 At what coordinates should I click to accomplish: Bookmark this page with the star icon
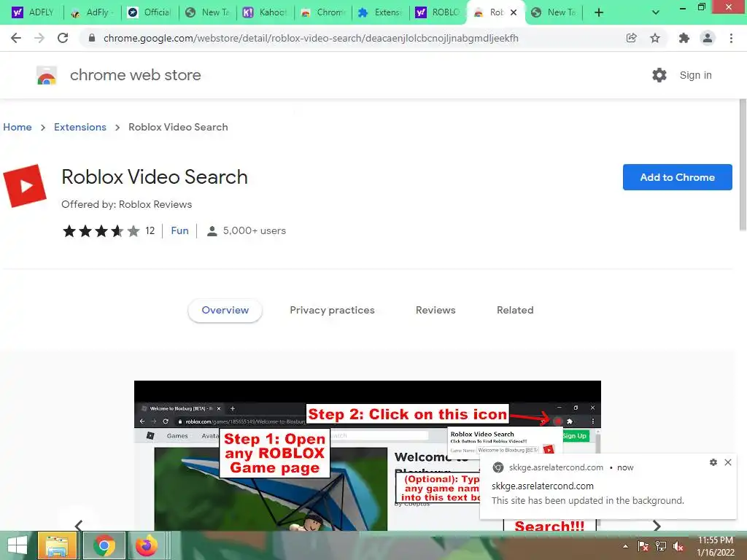point(655,38)
